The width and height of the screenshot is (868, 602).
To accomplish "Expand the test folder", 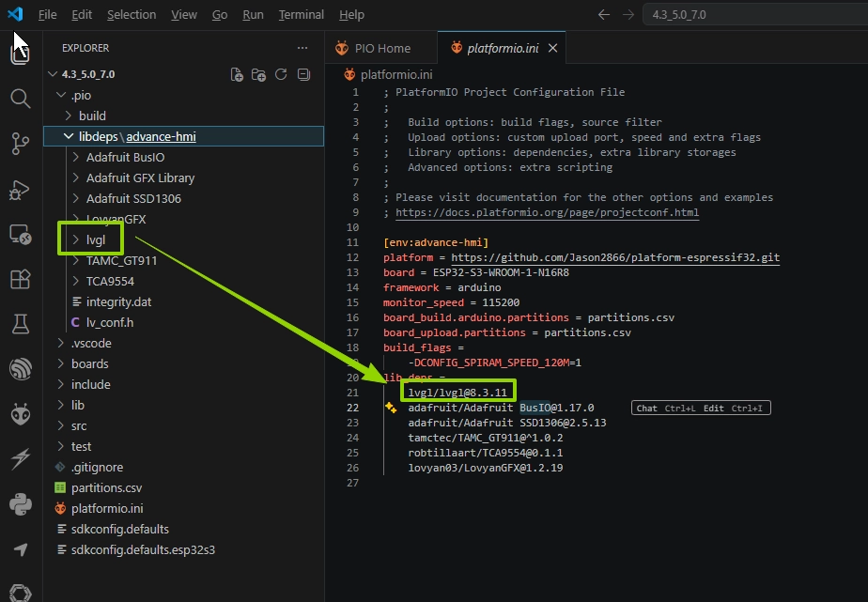I will pos(182,446).
